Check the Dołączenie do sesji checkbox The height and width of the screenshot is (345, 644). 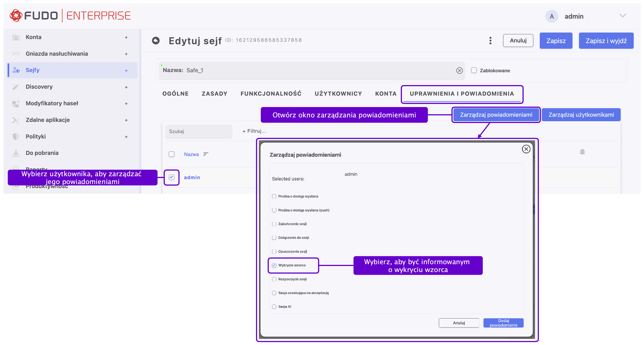(274, 237)
